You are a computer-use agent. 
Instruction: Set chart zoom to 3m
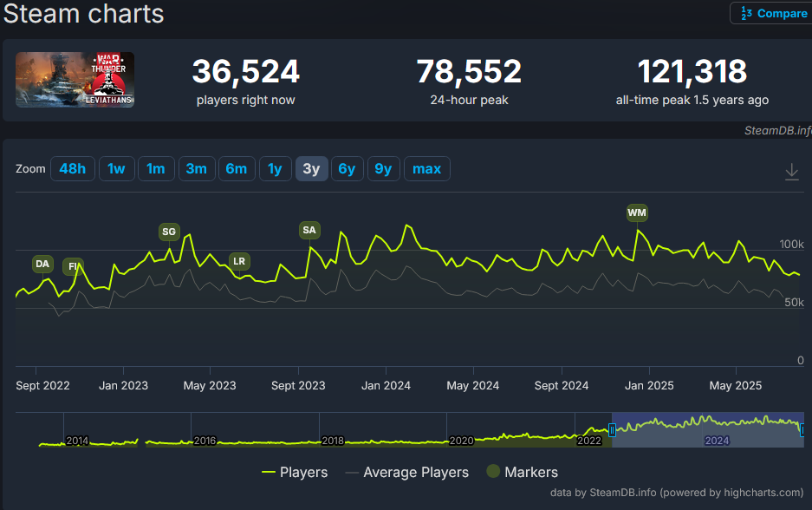click(196, 169)
